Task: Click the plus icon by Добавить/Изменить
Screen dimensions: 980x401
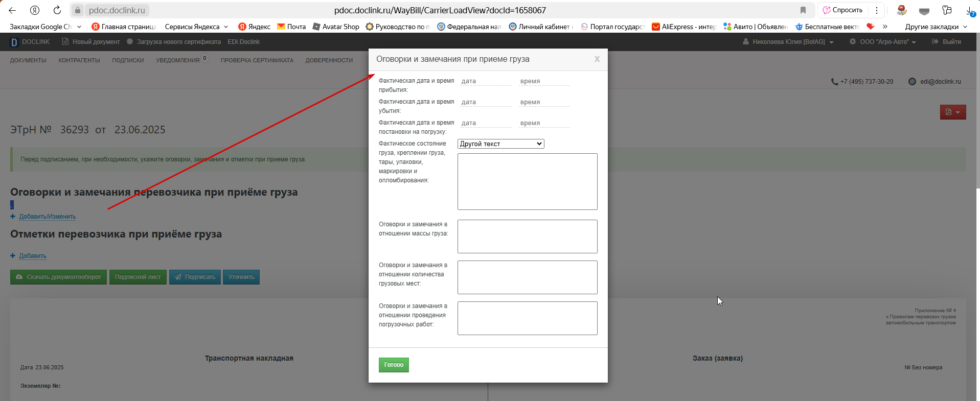Action: [13, 217]
